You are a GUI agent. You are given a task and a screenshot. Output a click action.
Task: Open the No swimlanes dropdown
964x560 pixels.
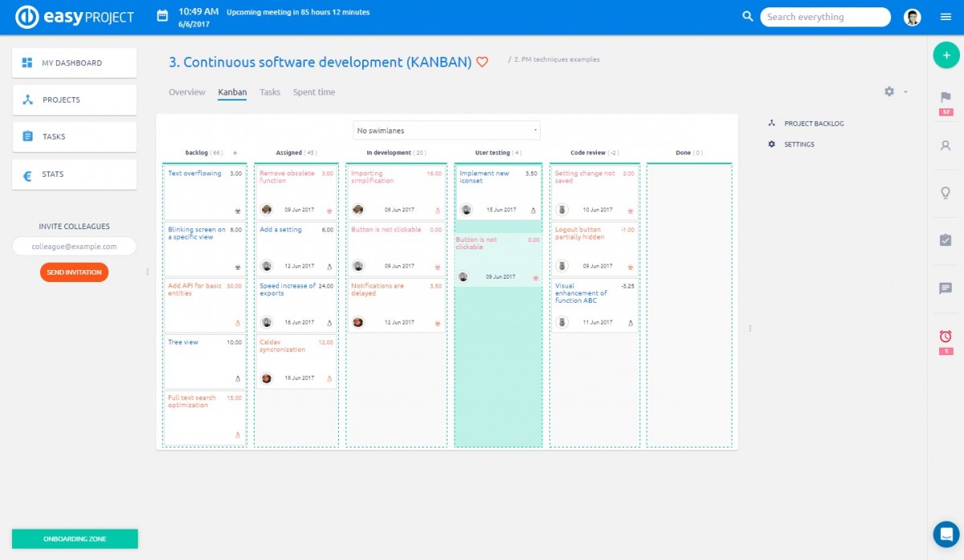tap(447, 129)
